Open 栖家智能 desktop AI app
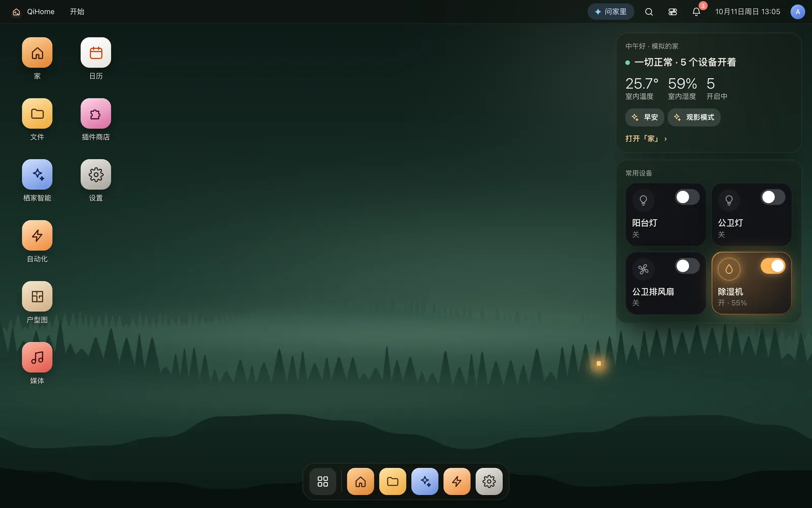 pyautogui.click(x=37, y=175)
